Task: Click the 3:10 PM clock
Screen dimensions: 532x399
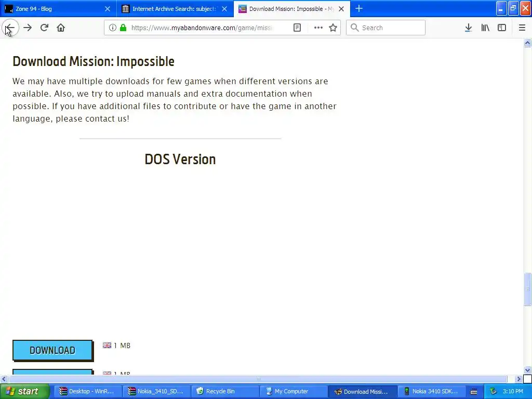Action: pyautogui.click(x=513, y=391)
